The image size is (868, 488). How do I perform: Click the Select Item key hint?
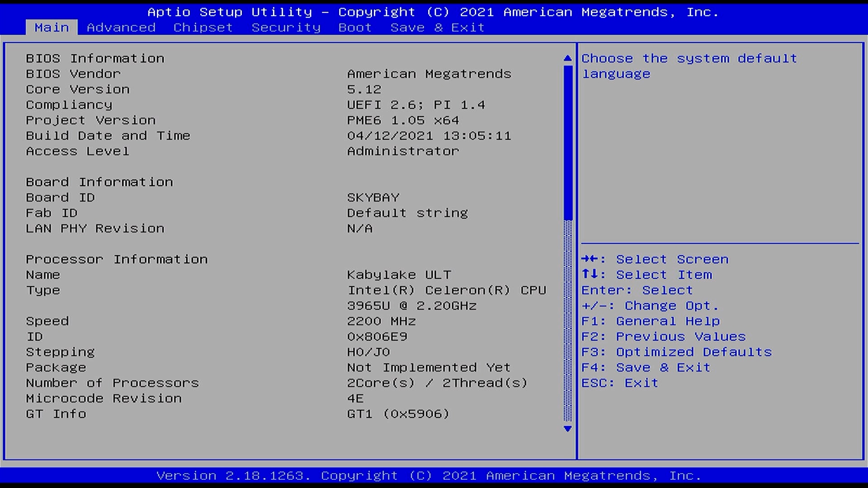point(646,275)
